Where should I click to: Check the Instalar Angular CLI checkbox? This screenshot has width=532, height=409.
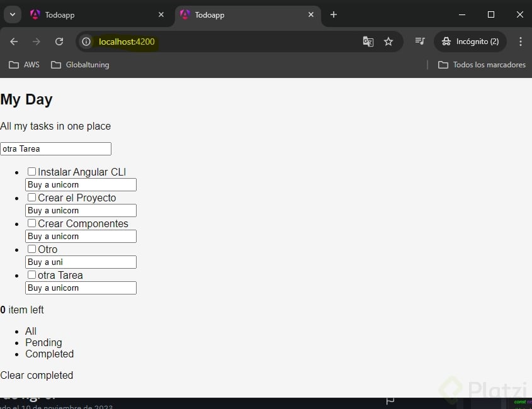pos(31,171)
